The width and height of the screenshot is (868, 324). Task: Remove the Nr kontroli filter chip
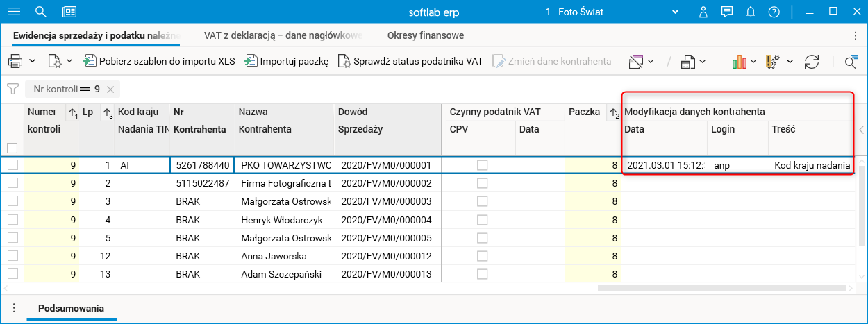(110, 89)
